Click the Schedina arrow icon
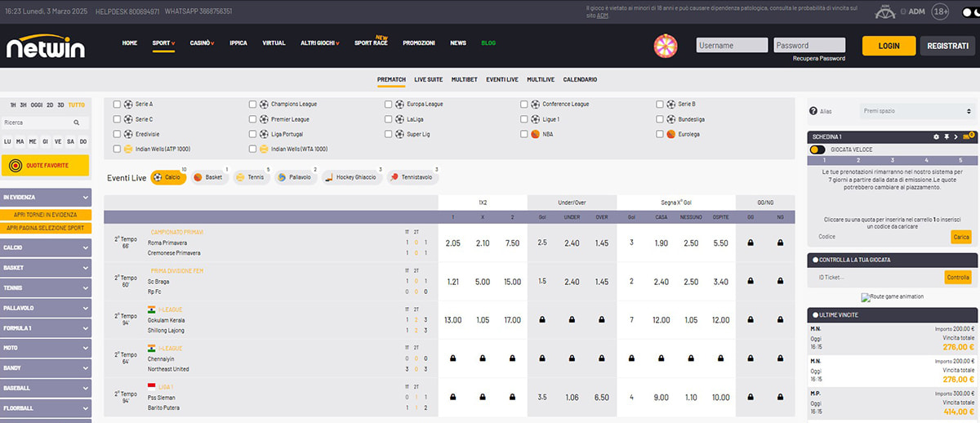980x423 pixels. click(x=956, y=136)
